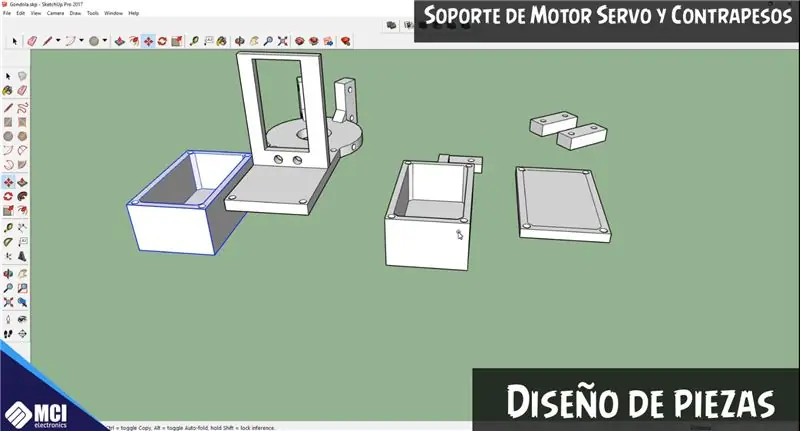Screen dimensions: 800x431
Task: Choose the Zoom Window tool
Action: [22, 288]
